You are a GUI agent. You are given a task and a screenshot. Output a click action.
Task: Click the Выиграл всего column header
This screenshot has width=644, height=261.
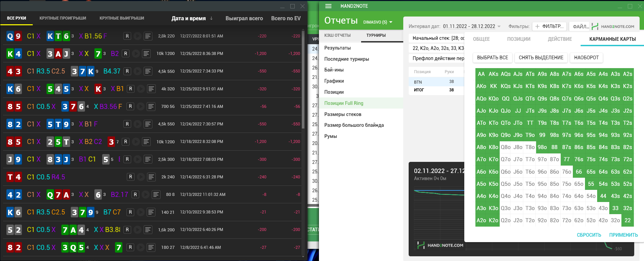click(244, 18)
